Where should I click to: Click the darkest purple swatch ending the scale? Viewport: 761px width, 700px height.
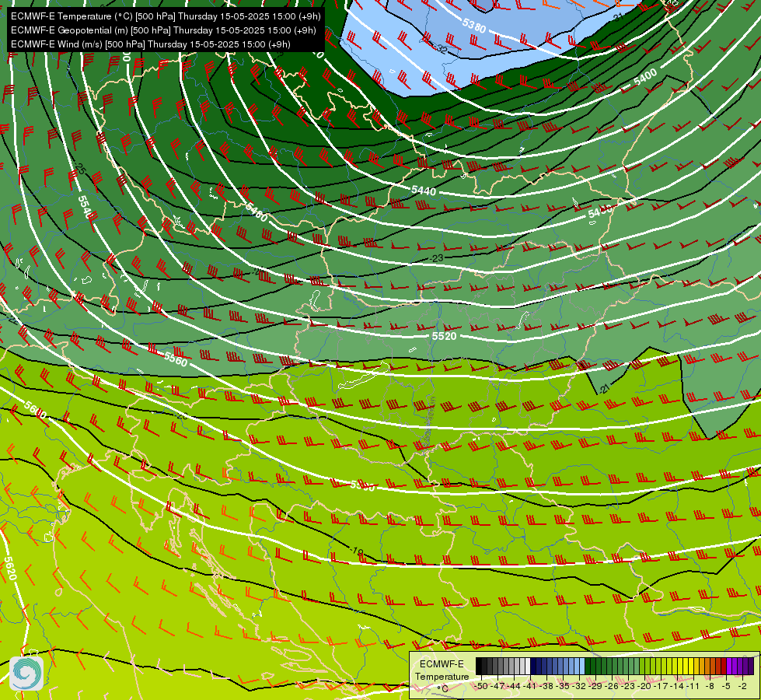click(x=752, y=666)
